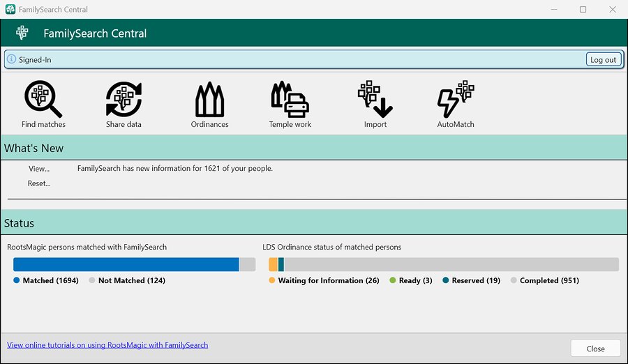Viewport: 628px width, 364px height.
Task: Select the "Not Matched (124)" label
Action: pyautogui.click(x=132, y=280)
